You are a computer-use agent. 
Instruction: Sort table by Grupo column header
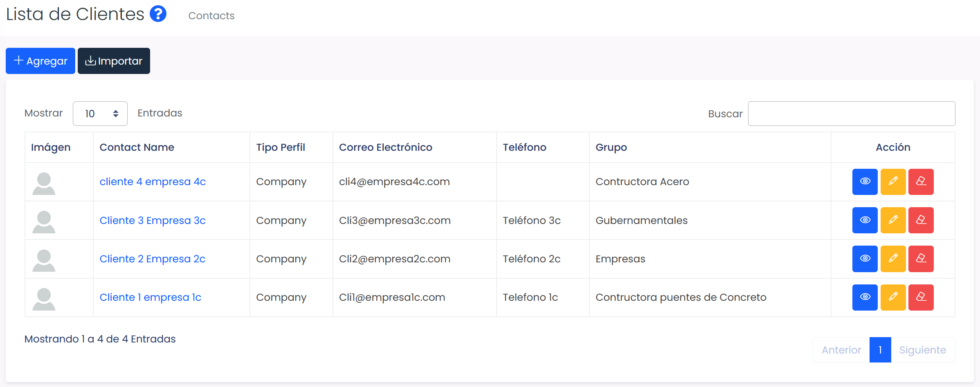tap(611, 147)
